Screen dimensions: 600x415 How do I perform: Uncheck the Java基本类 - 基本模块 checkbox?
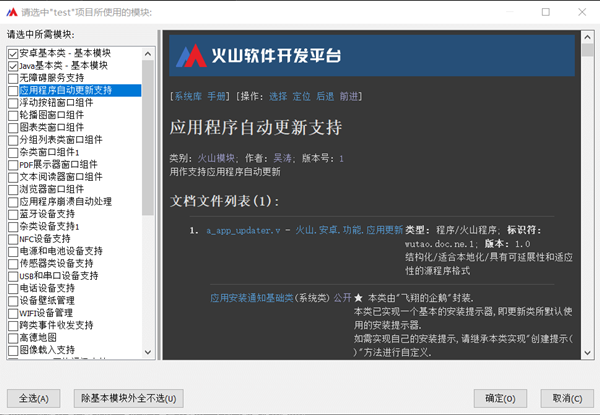[12, 65]
